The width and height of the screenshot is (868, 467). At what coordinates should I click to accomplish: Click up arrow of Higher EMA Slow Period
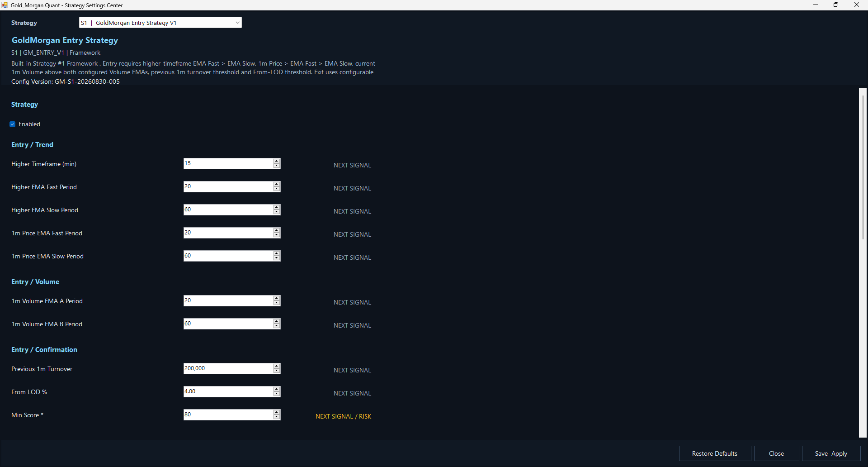tap(277, 207)
